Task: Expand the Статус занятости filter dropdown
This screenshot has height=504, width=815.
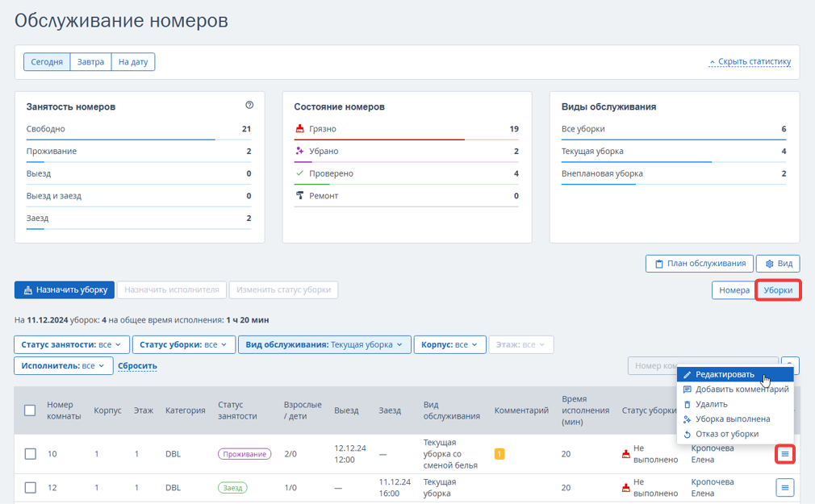Action: point(71,344)
